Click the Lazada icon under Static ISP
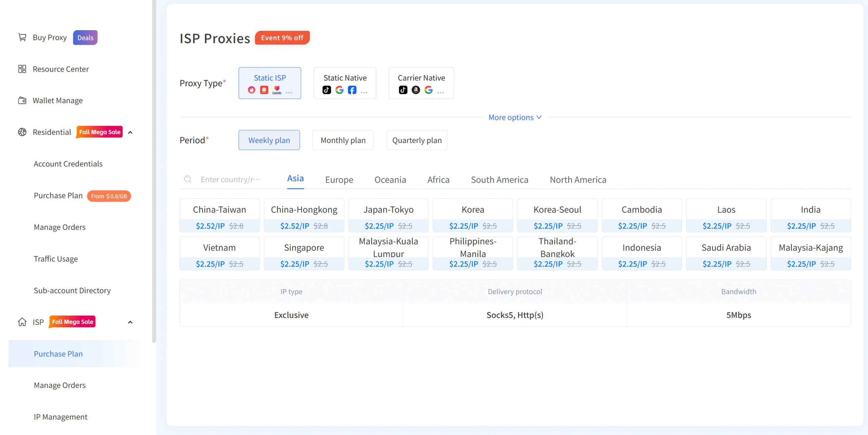This screenshot has height=435, width=868. 277,90
